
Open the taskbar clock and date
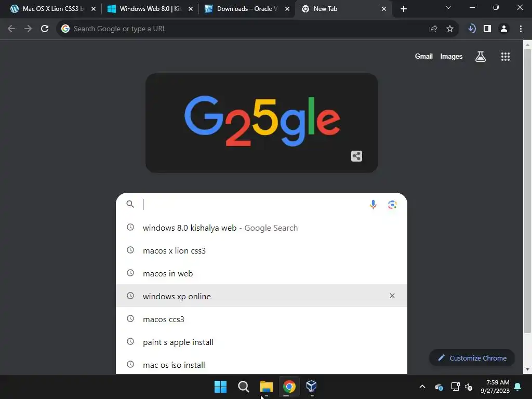pyautogui.click(x=495, y=387)
